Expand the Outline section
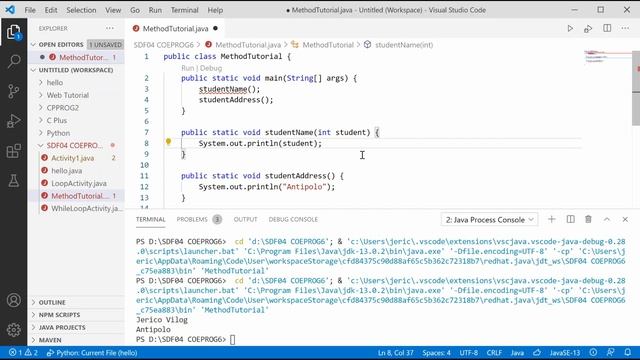 pos(77,302)
